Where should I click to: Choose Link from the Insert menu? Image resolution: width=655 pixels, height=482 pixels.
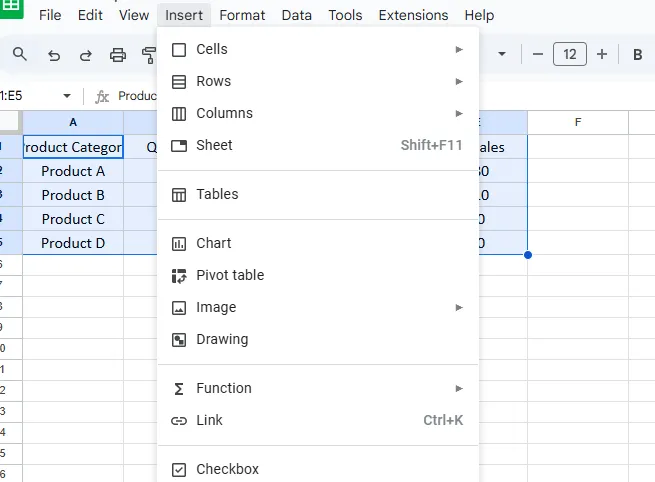[x=209, y=420]
